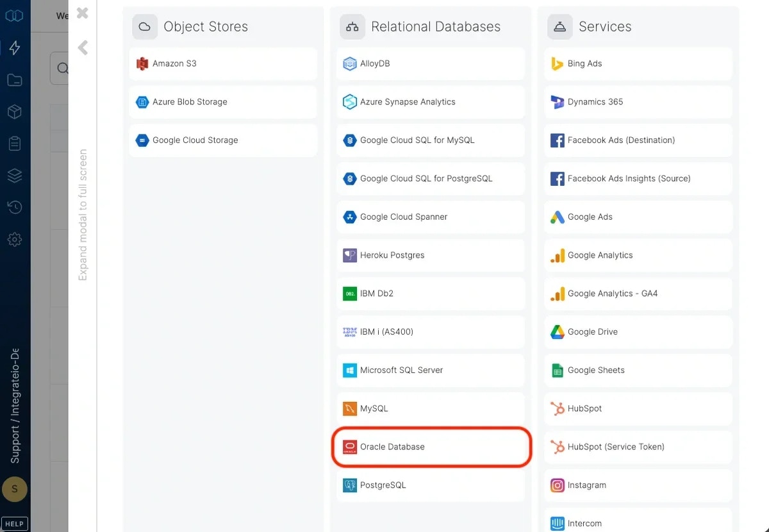
Task: Select the clipboard icon in the sidebar
Action: [14, 144]
